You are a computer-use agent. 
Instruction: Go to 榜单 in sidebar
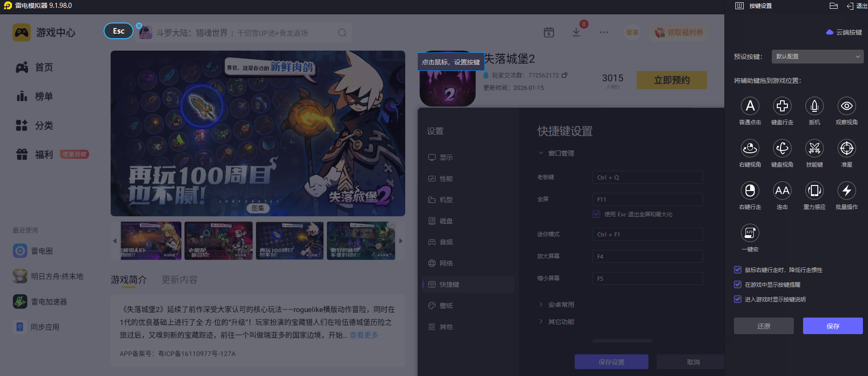coord(35,96)
